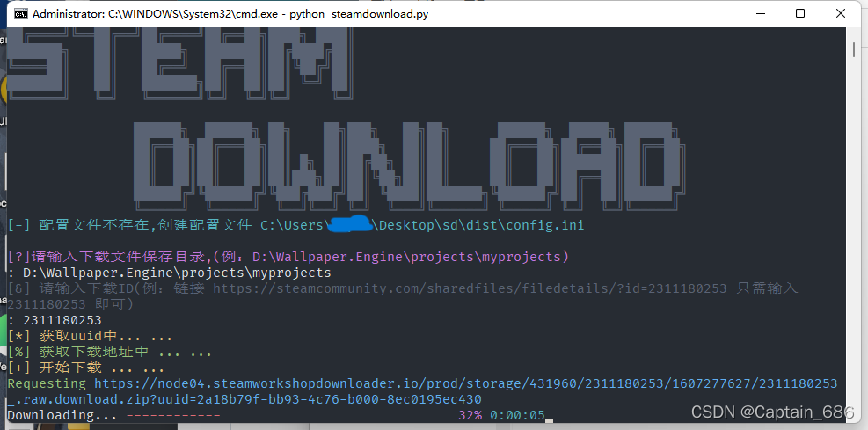Maximize the cmd.exe window
The height and width of the screenshot is (430, 868).
(800, 14)
